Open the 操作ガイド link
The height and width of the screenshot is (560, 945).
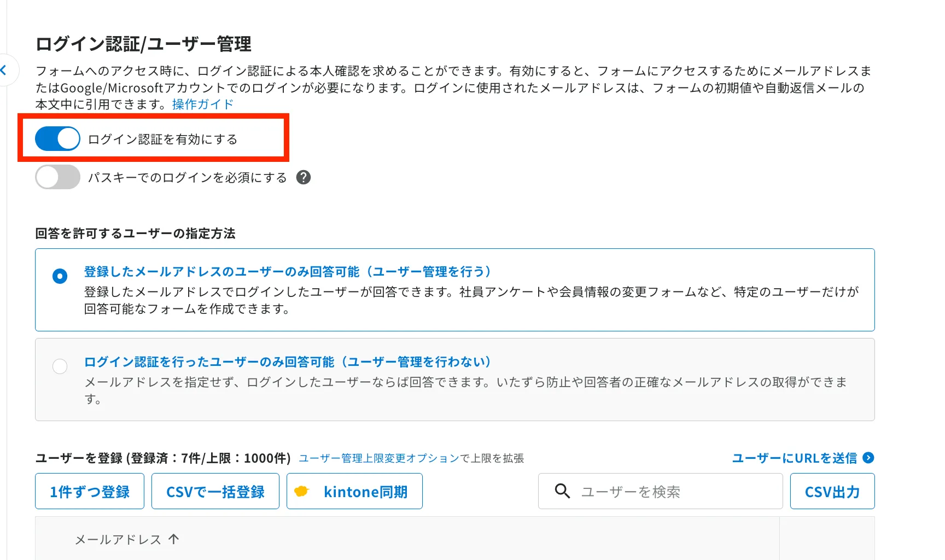point(203,104)
